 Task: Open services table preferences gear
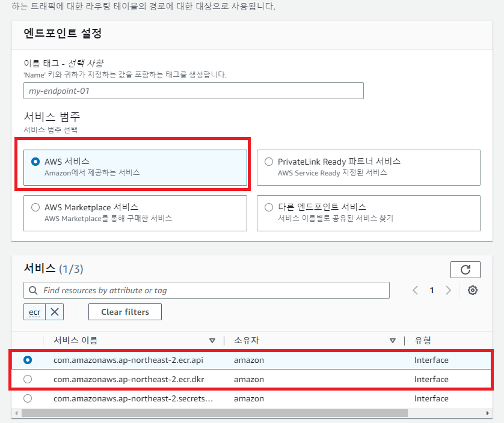472,290
